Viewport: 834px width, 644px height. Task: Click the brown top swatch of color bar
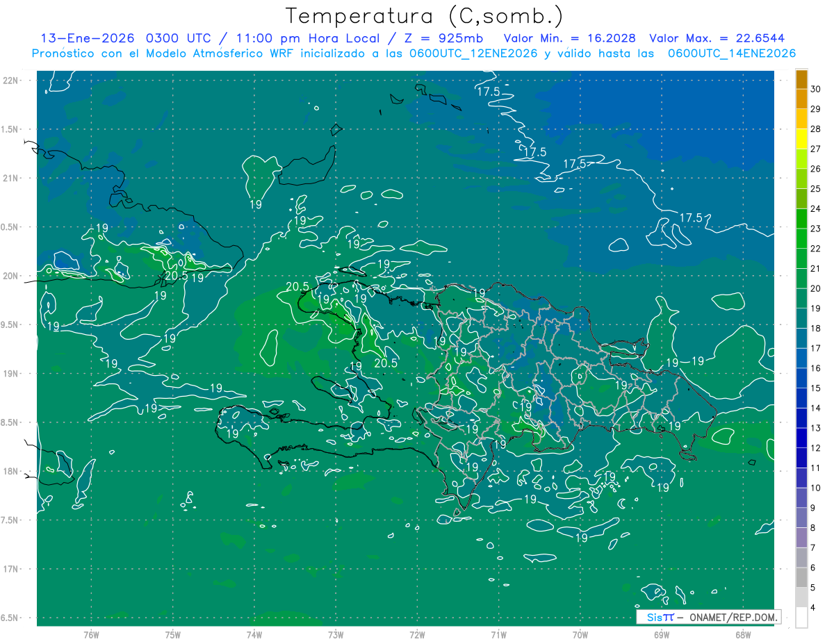point(801,79)
